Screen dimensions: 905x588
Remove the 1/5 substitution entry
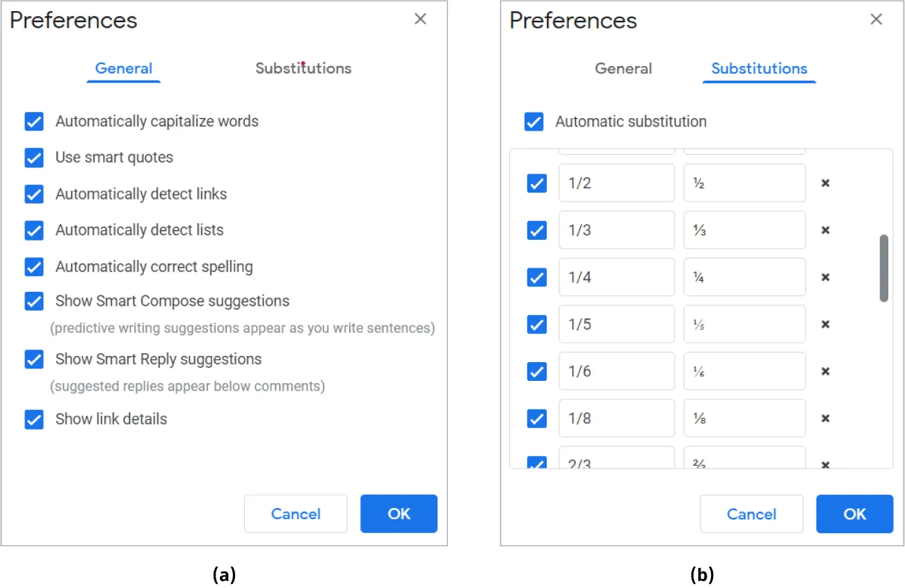(x=825, y=324)
